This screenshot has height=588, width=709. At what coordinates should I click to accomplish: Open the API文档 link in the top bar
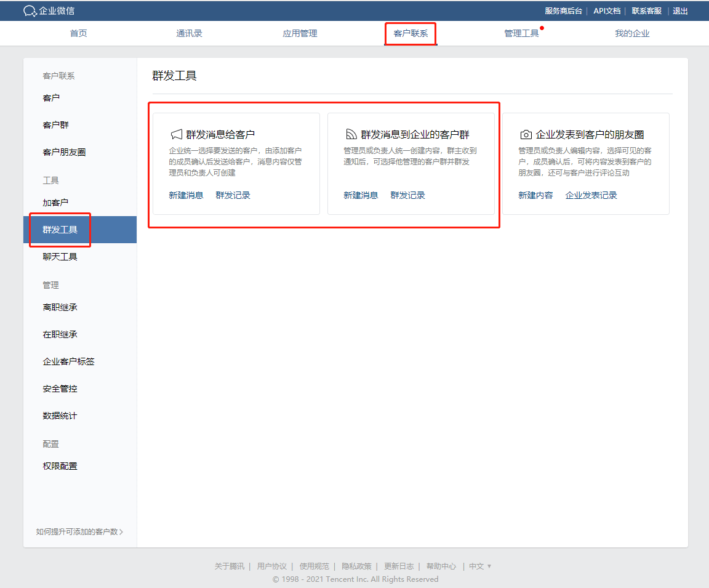(607, 10)
